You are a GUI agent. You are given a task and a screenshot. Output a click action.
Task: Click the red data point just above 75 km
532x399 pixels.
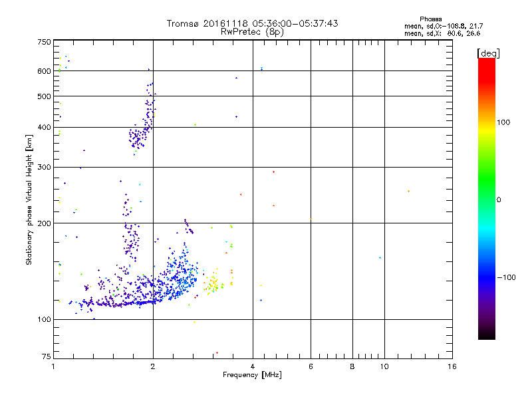click(217, 353)
